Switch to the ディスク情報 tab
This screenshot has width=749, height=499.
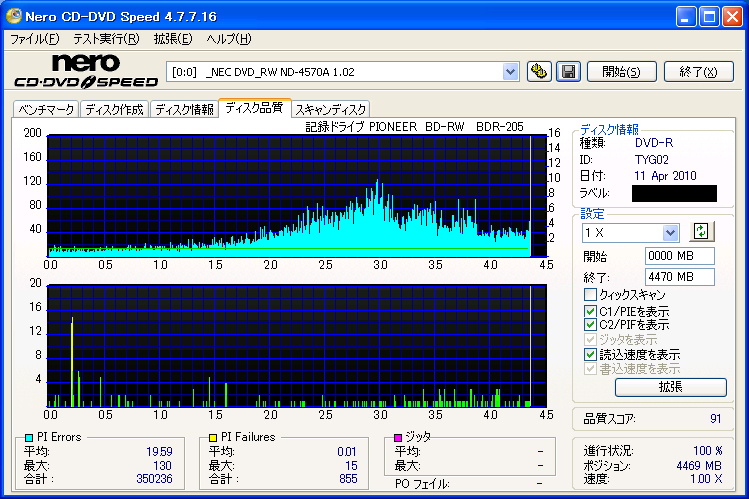click(x=184, y=109)
